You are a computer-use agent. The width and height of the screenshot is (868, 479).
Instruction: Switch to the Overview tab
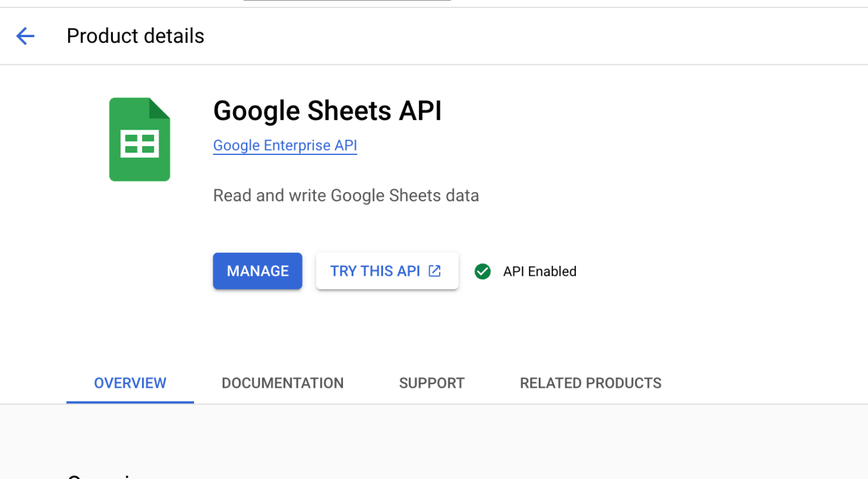130,383
